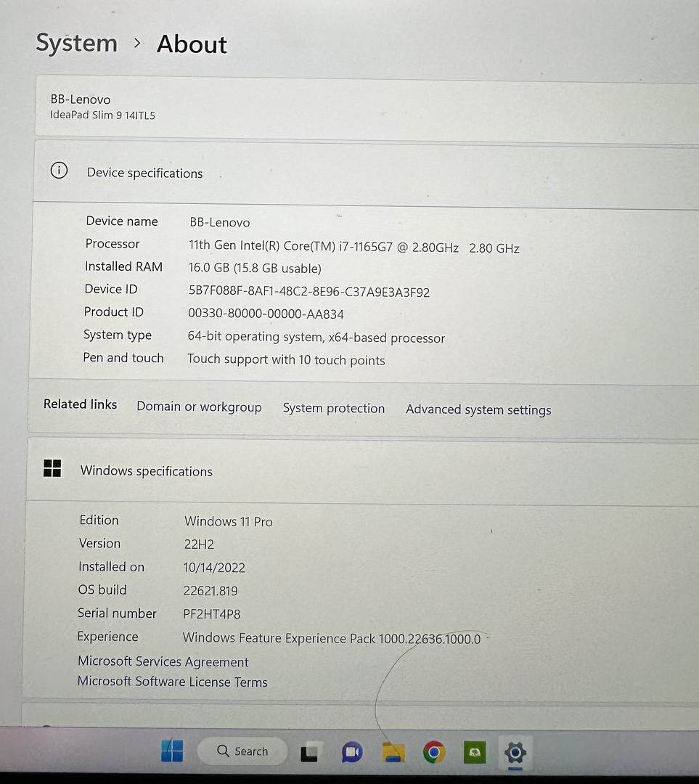Click the taskbar Search box
699x784 pixels.
point(242,751)
